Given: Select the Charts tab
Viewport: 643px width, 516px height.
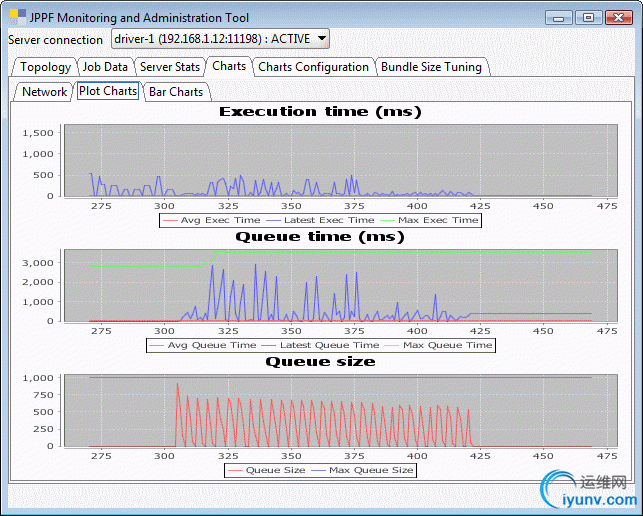Looking at the screenshot, I should click(x=229, y=66).
